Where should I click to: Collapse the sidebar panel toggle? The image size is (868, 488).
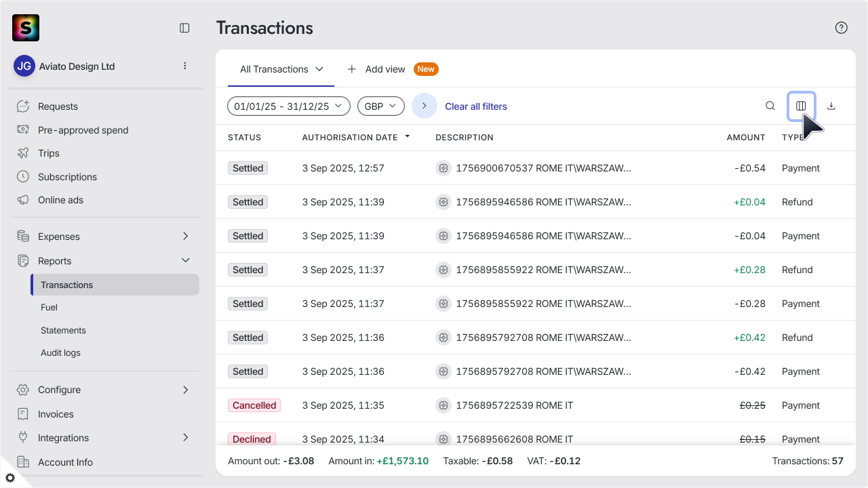tap(184, 28)
